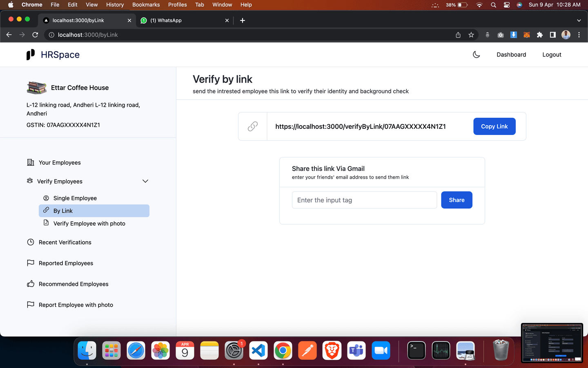Select the localhost:3000/byLink tab
Viewport: 588px width, 368px height.
click(87, 20)
